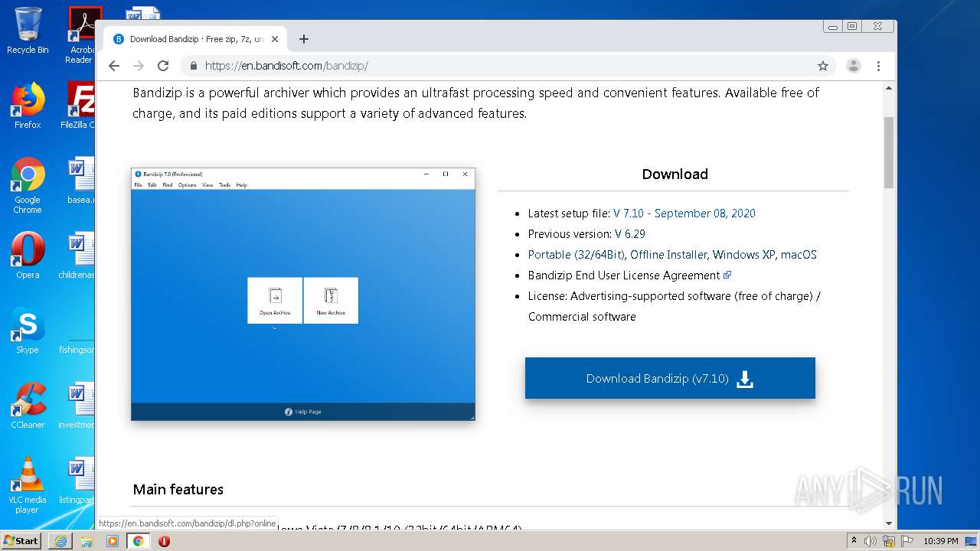Open the media player taskbar icon

coord(113,541)
